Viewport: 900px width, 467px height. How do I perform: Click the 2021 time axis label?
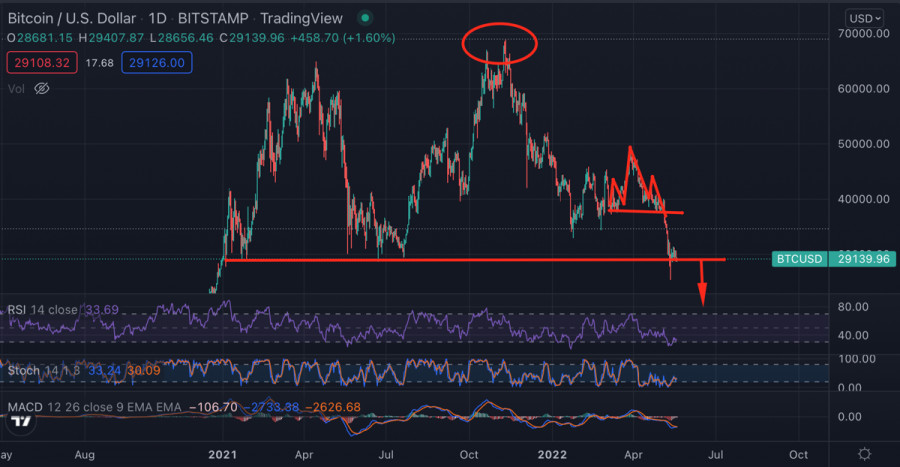coord(222,454)
